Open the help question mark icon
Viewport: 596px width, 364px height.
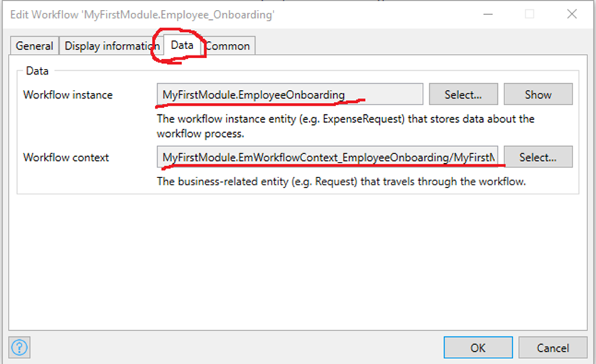[19, 347]
